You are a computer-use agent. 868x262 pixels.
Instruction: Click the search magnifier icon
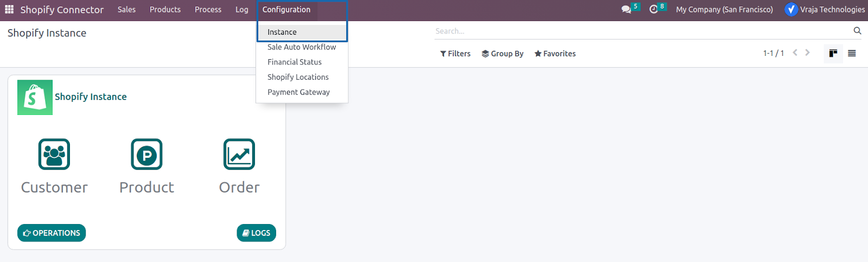click(857, 31)
